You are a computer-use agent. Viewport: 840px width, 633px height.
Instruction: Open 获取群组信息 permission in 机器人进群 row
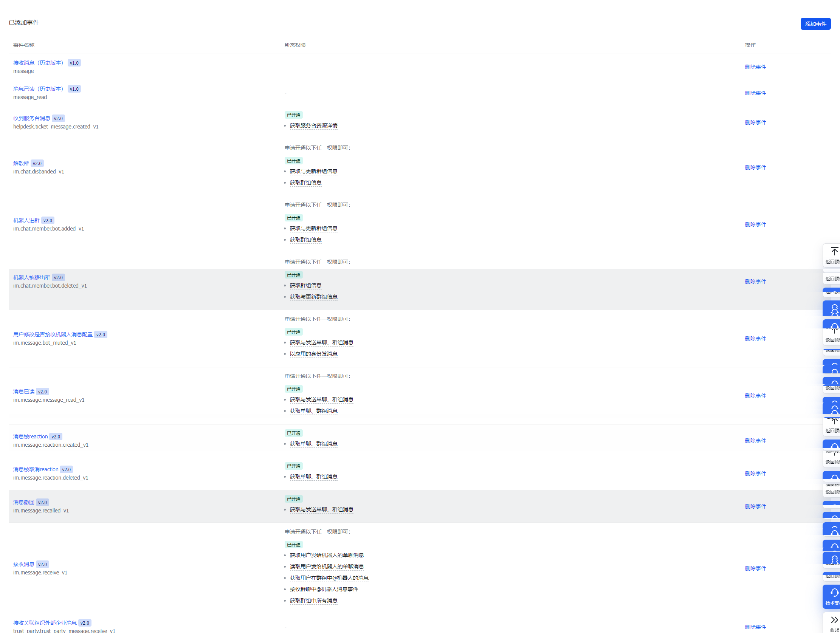[x=305, y=240]
